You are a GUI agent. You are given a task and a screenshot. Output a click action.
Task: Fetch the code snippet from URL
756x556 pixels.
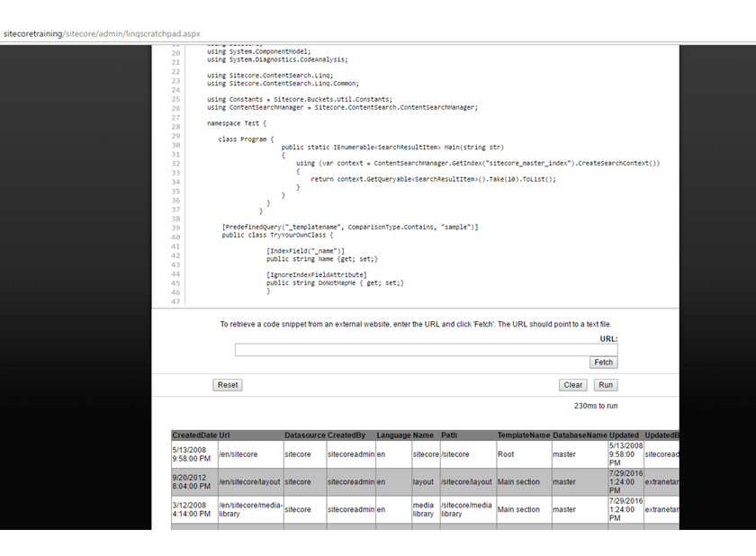click(x=603, y=362)
